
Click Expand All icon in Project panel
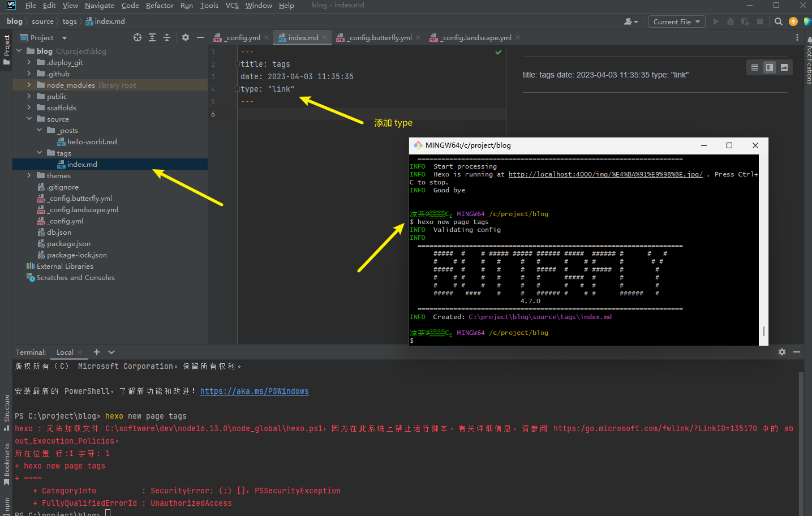point(152,37)
